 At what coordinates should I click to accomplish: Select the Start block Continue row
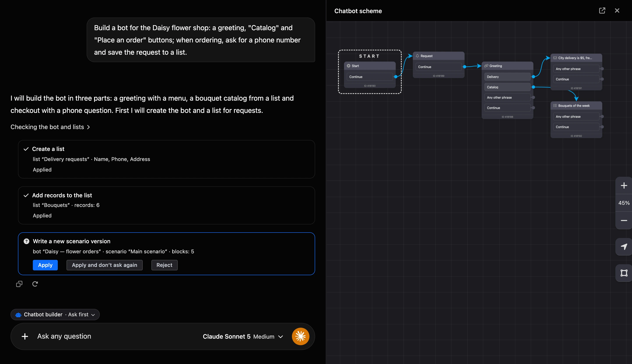click(370, 77)
